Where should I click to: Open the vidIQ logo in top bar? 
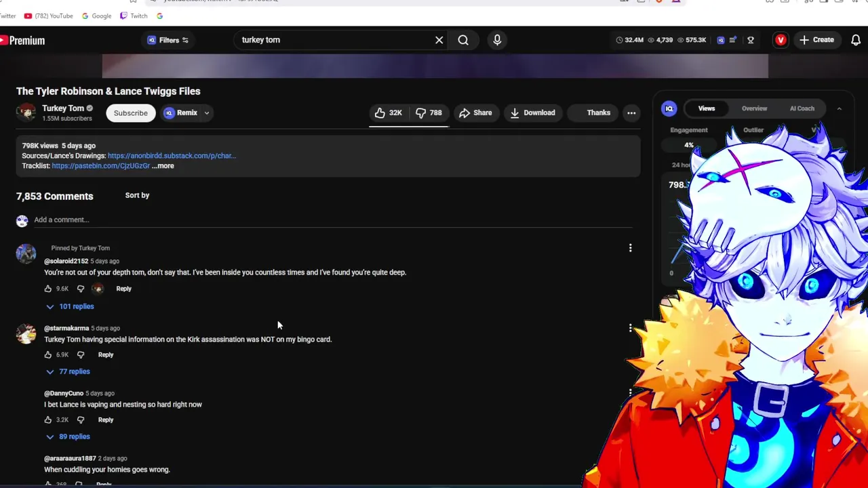pyautogui.click(x=721, y=40)
